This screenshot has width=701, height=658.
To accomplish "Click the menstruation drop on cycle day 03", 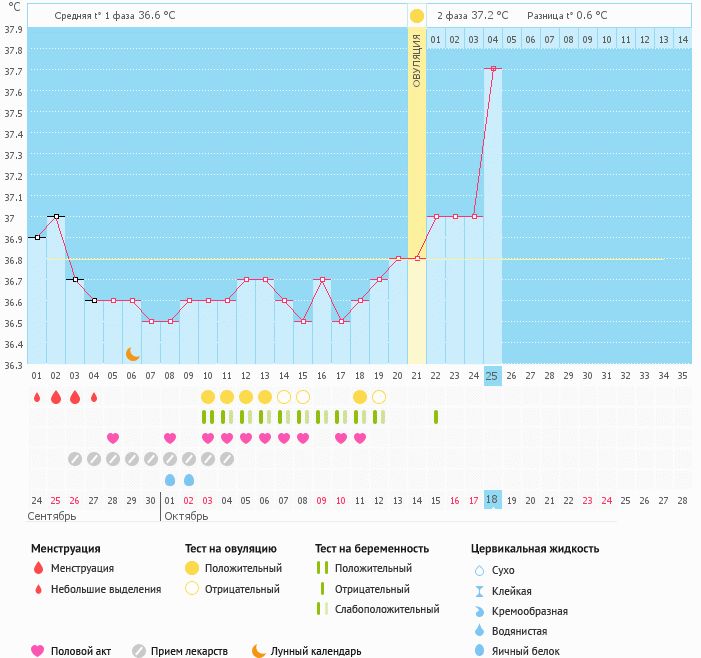I will coord(75,397).
